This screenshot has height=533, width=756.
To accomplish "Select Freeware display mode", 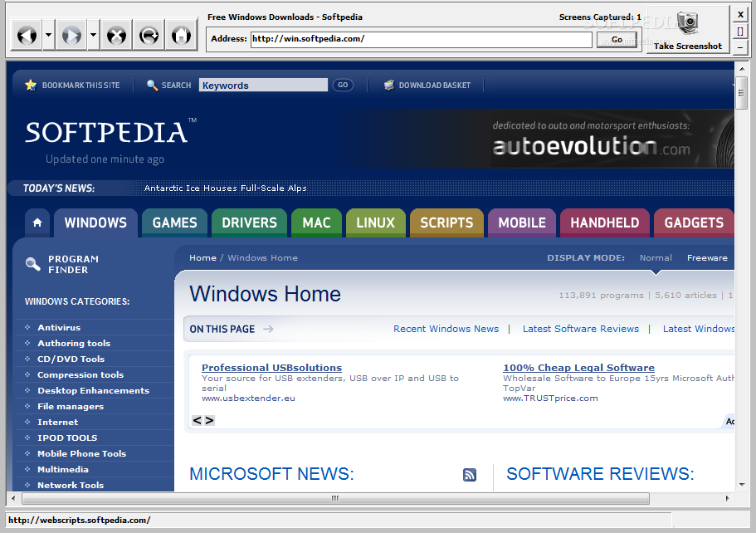I will [707, 258].
